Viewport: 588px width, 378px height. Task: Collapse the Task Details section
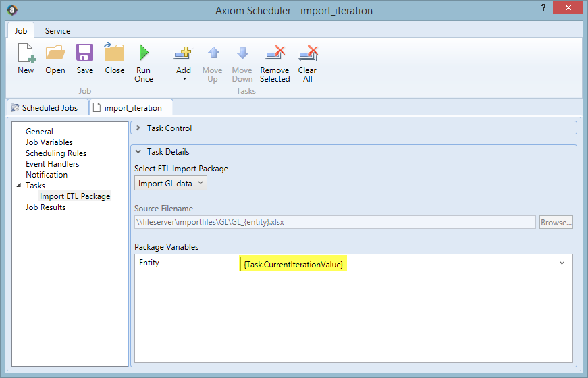(138, 151)
